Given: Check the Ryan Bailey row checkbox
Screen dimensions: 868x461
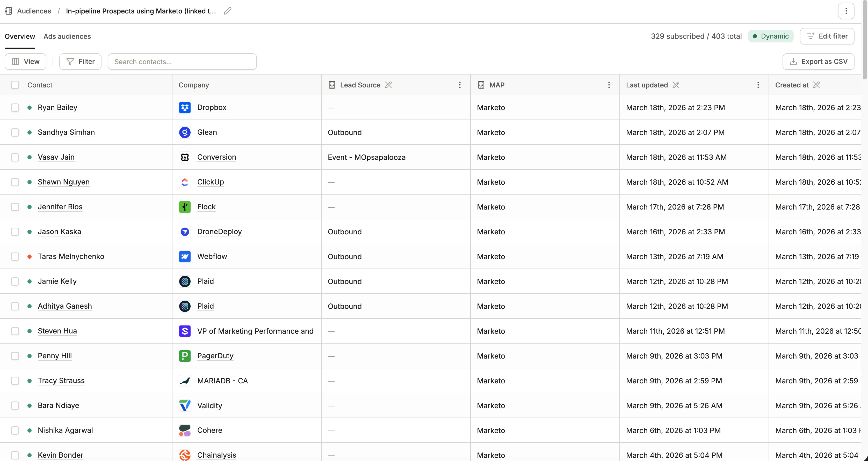Looking at the screenshot, I should click(15, 107).
